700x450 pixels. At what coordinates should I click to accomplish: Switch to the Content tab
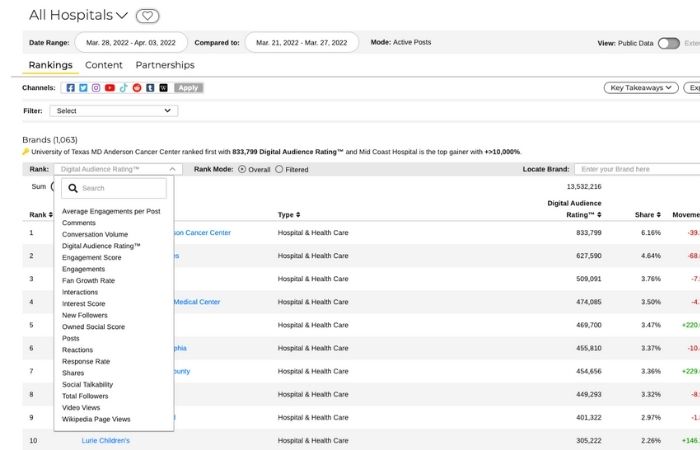(104, 65)
